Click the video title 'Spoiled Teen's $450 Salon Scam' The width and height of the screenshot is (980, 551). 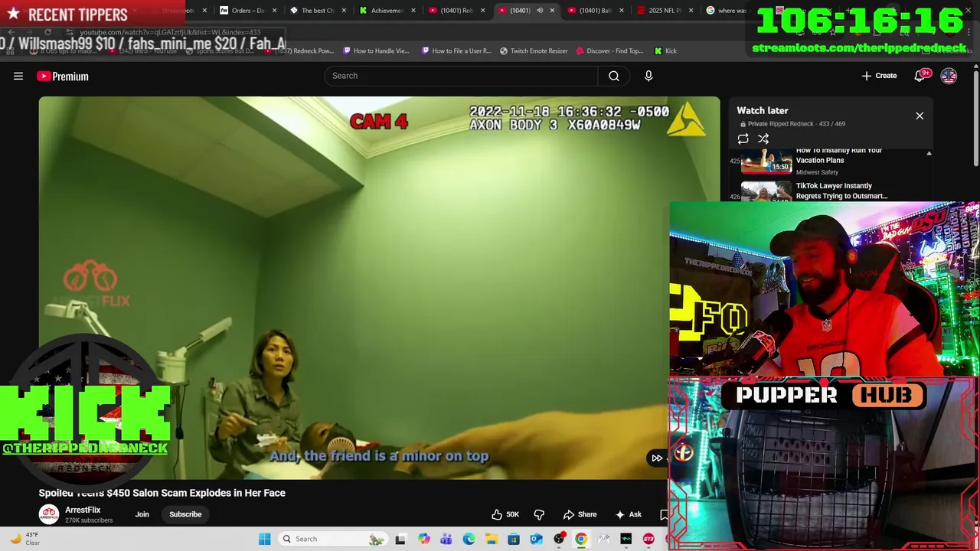(x=162, y=493)
